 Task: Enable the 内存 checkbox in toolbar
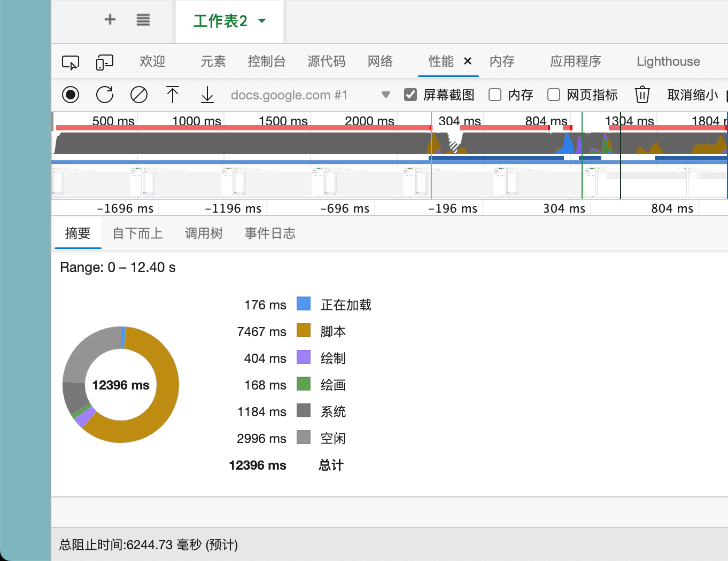[495, 95]
